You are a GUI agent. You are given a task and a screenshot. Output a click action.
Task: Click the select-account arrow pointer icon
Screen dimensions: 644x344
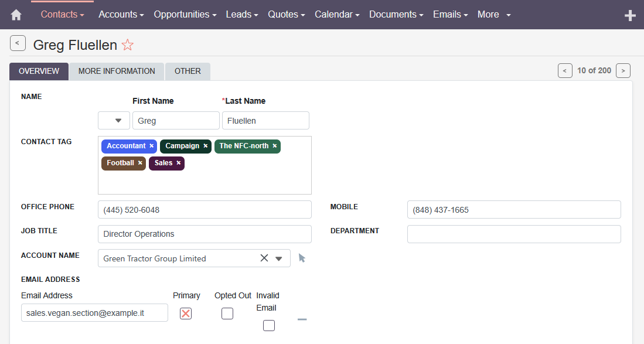click(x=302, y=258)
